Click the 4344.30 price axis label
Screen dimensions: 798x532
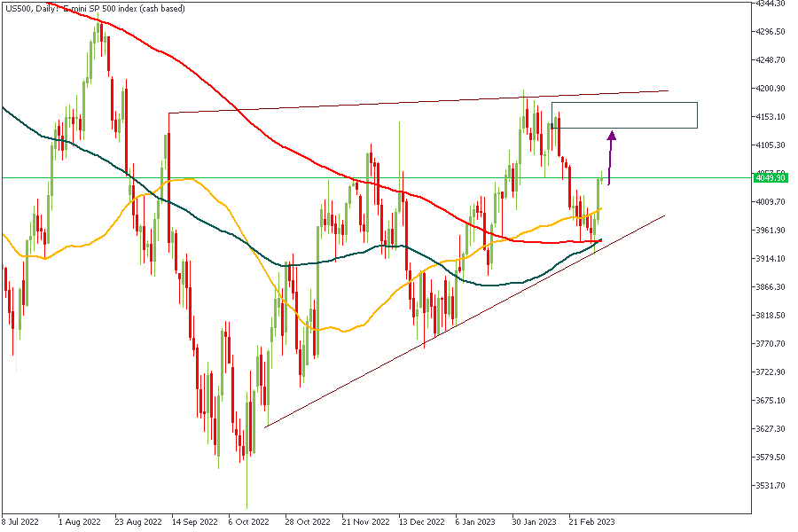pos(771,4)
